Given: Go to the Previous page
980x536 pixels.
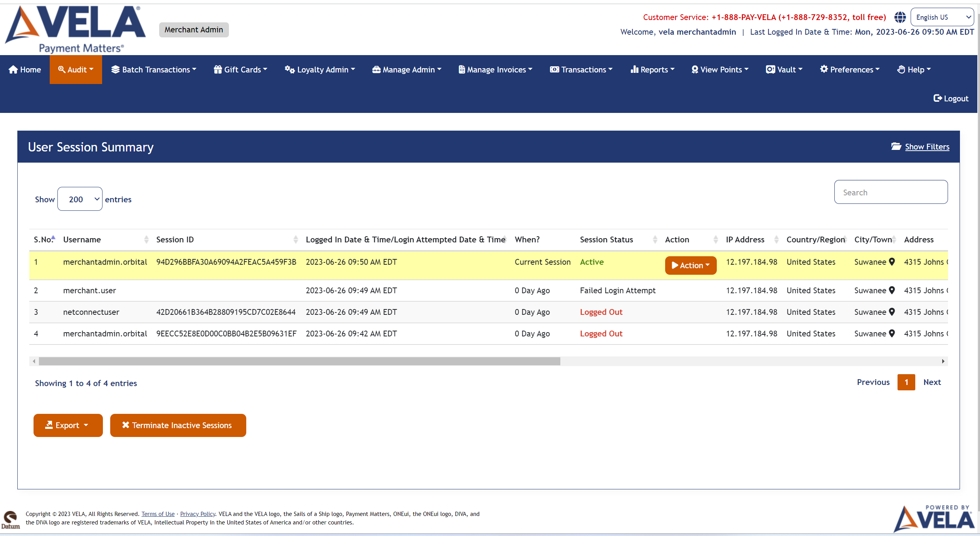Looking at the screenshot, I should click(x=873, y=382).
